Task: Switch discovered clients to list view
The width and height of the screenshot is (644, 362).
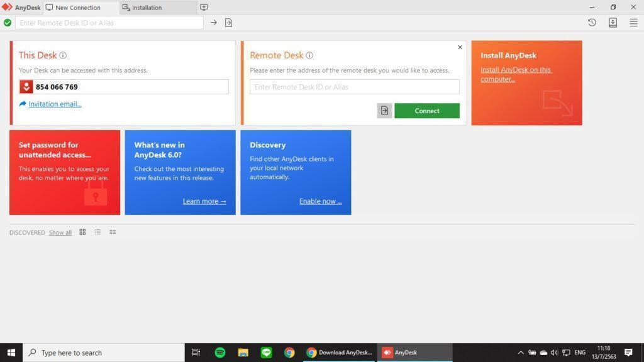Action: point(97,232)
